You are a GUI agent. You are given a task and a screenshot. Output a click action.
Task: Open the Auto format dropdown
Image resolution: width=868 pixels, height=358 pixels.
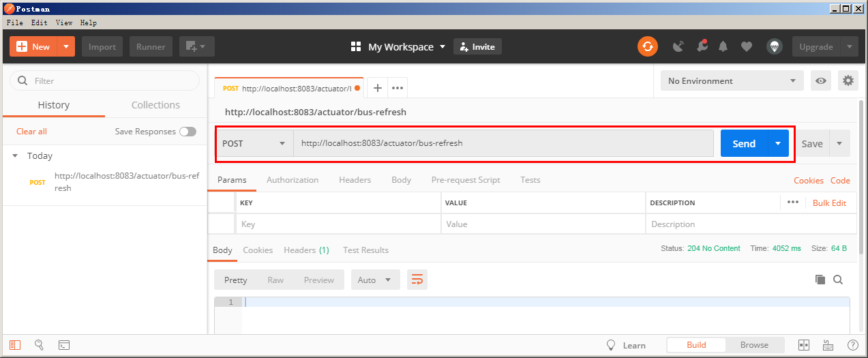point(375,280)
